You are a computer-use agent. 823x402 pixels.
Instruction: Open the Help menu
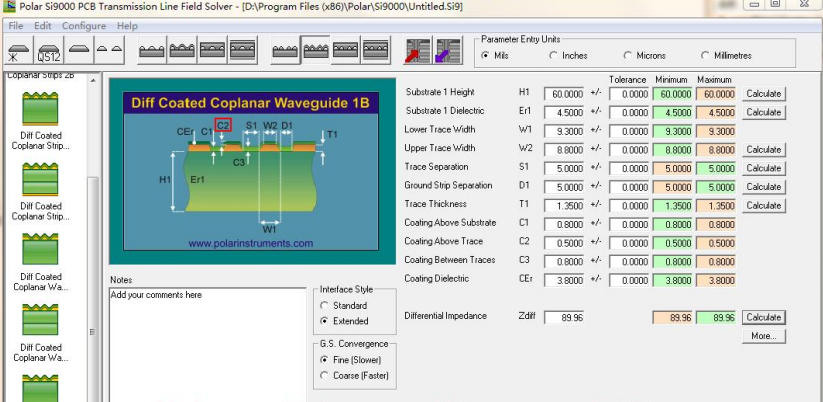point(127,25)
